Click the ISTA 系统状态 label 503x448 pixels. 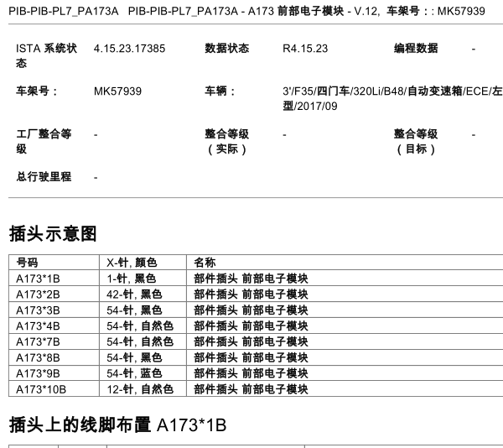coord(46,55)
